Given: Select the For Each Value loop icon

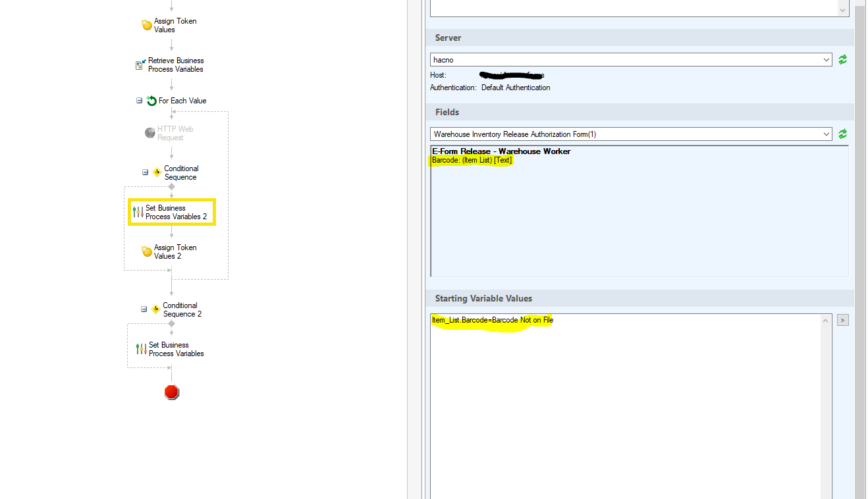Looking at the screenshot, I should [x=151, y=101].
